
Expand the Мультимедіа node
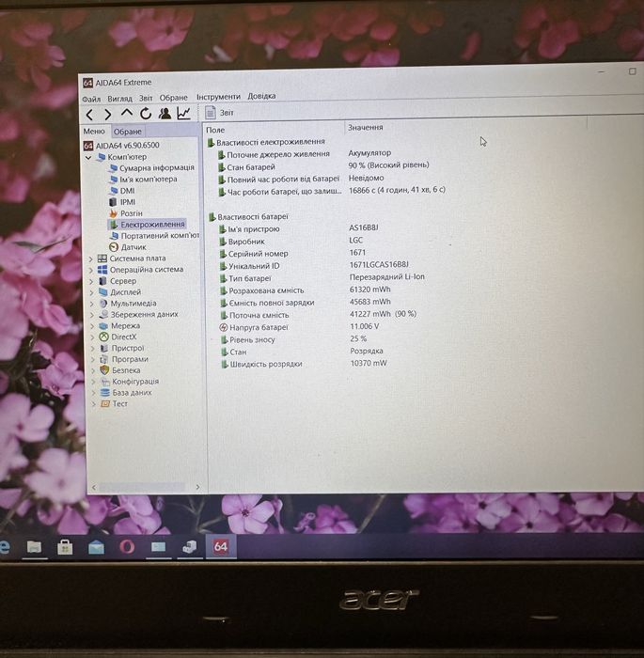pyautogui.click(x=92, y=304)
